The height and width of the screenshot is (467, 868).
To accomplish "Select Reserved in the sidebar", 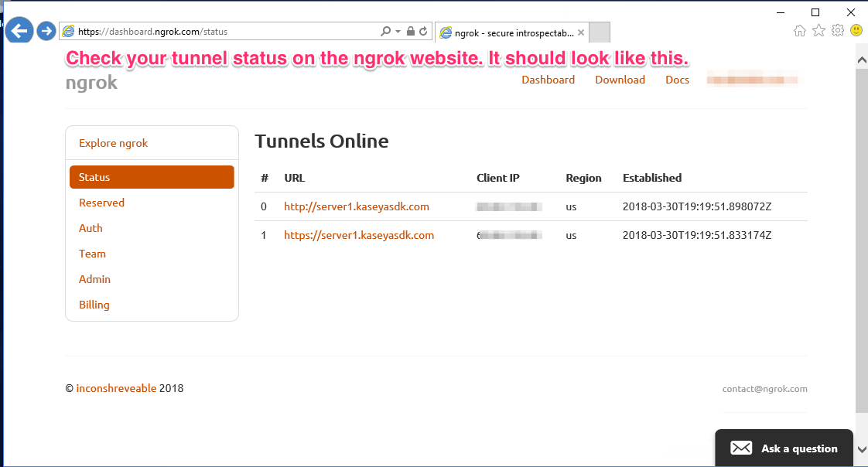I will pos(102,203).
